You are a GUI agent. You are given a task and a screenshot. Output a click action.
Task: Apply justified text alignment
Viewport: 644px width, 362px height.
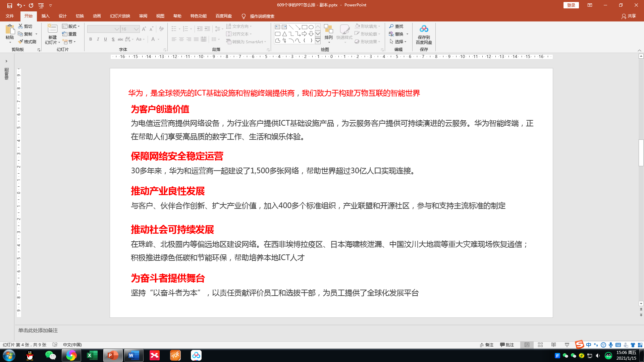coord(196,39)
